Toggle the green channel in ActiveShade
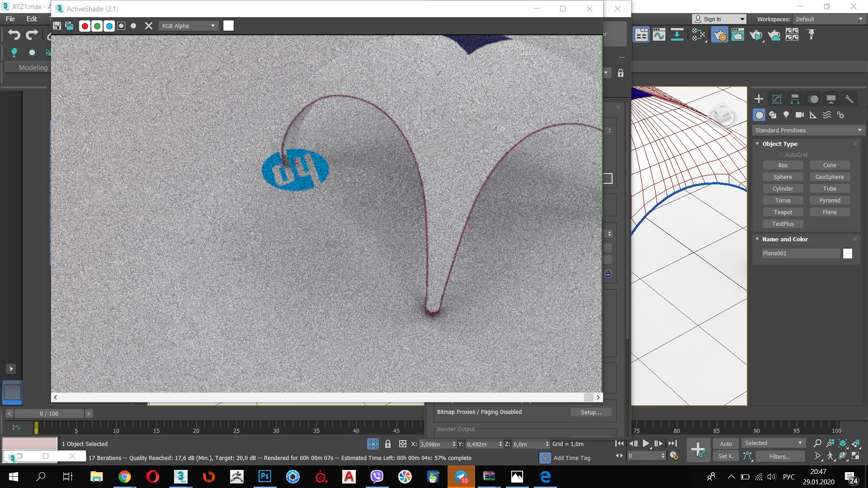This screenshot has width=868, height=488. 97,26
